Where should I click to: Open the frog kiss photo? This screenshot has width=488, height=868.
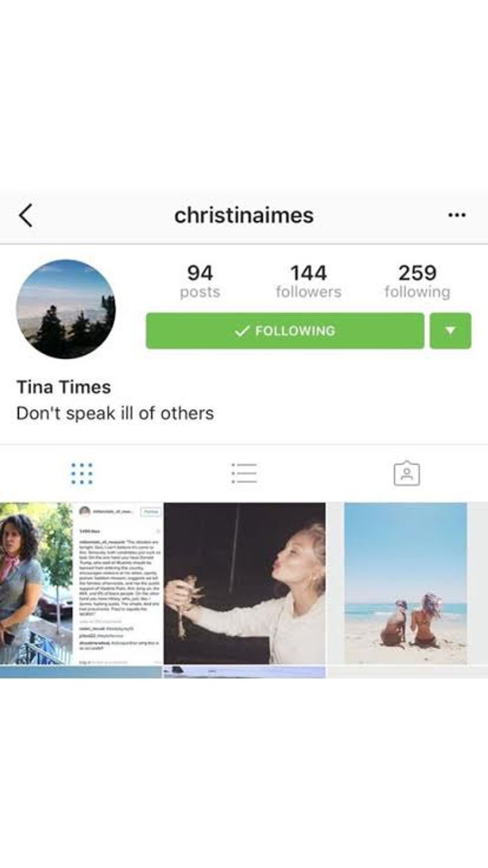[x=244, y=583]
